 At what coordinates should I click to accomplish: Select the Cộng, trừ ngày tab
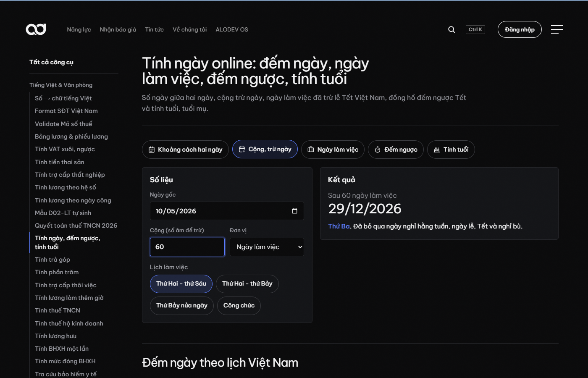point(265,149)
